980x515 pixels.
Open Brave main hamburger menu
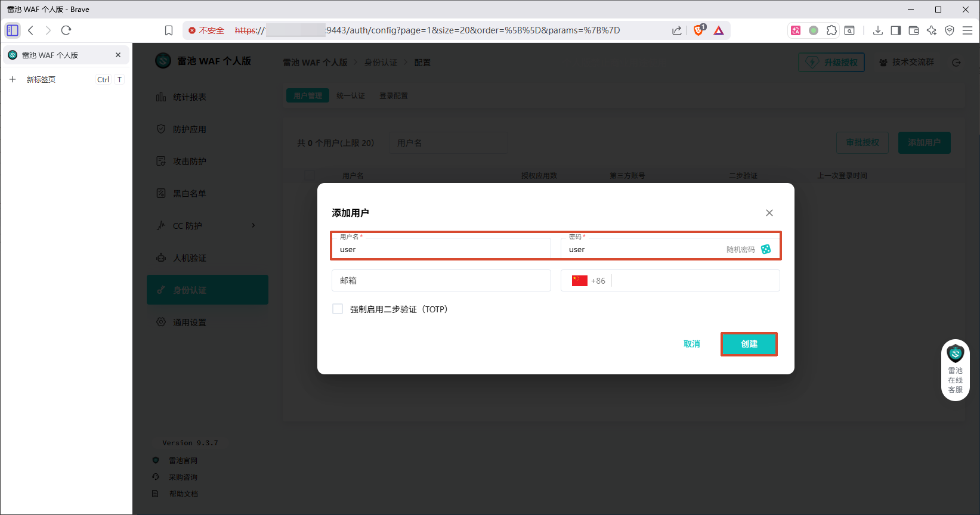point(967,30)
